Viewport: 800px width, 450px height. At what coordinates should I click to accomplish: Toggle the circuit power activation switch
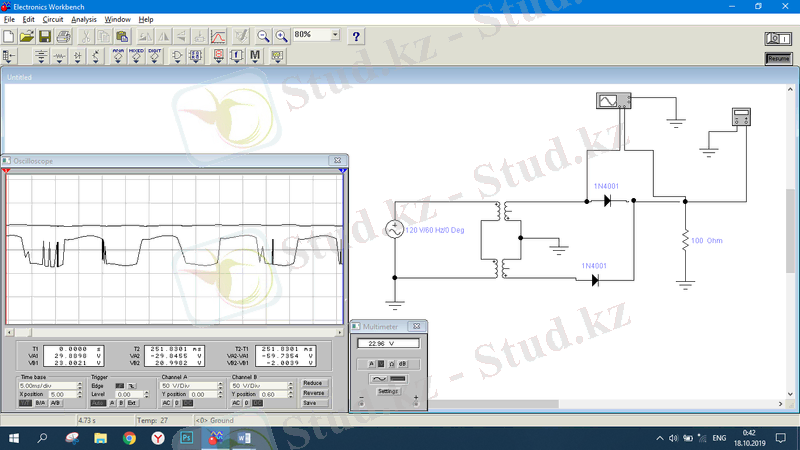tap(777, 38)
